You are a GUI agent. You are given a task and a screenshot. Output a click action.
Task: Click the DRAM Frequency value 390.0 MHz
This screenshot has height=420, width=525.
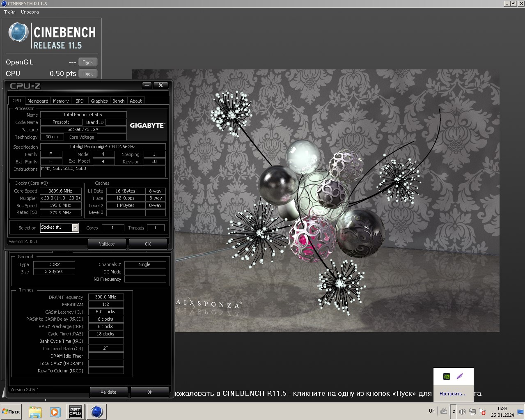(x=106, y=297)
